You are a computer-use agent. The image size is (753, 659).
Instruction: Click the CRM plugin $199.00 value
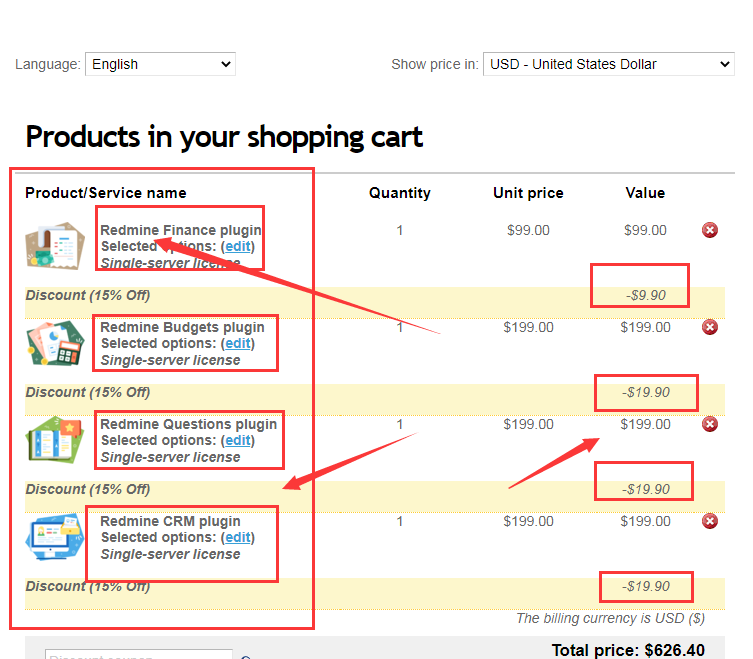[x=645, y=521]
